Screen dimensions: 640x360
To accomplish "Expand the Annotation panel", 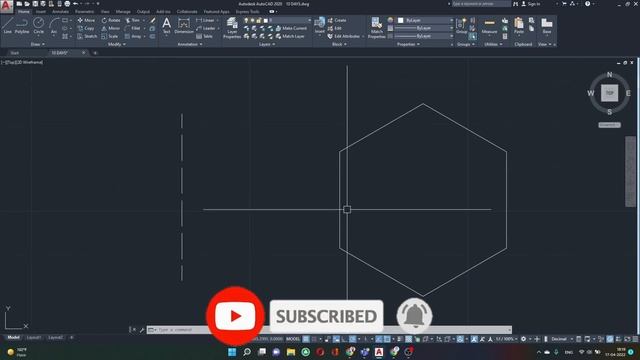I will click(190, 44).
